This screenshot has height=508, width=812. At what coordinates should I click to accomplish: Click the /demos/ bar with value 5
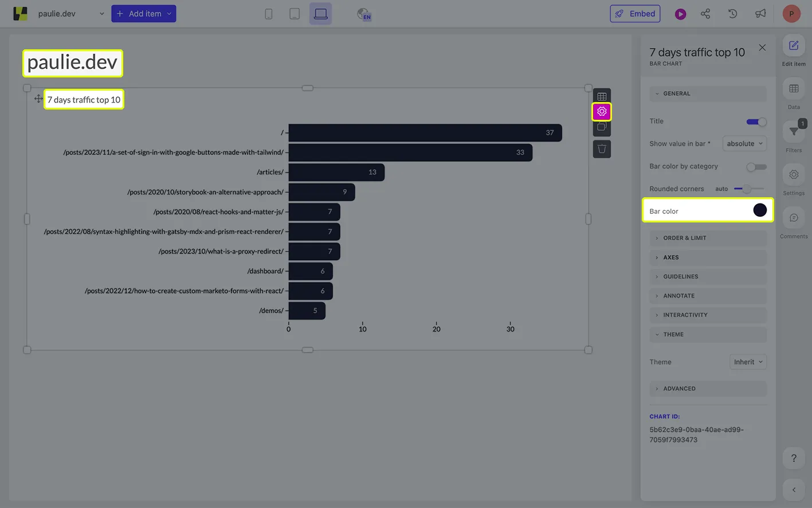[x=307, y=311]
